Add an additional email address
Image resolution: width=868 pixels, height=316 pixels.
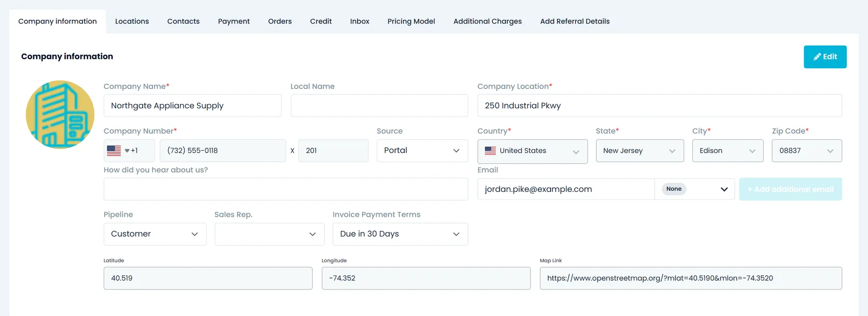(x=790, y=189)
